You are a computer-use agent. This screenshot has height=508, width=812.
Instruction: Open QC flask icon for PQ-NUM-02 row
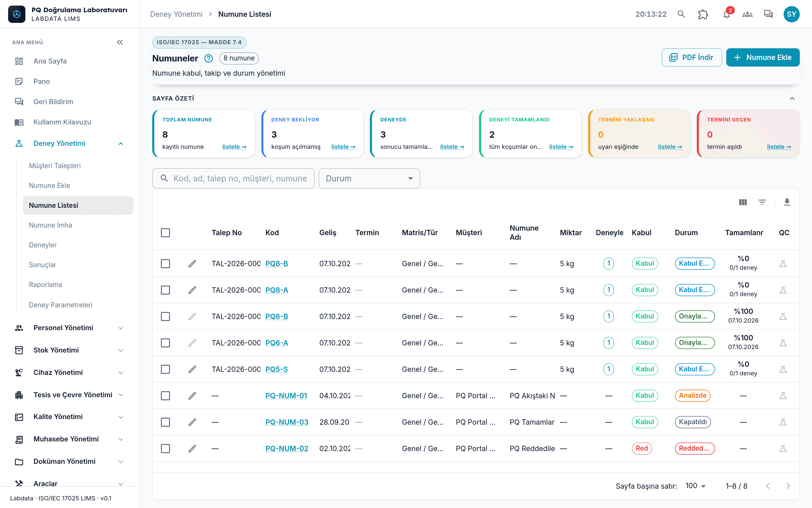783,449
